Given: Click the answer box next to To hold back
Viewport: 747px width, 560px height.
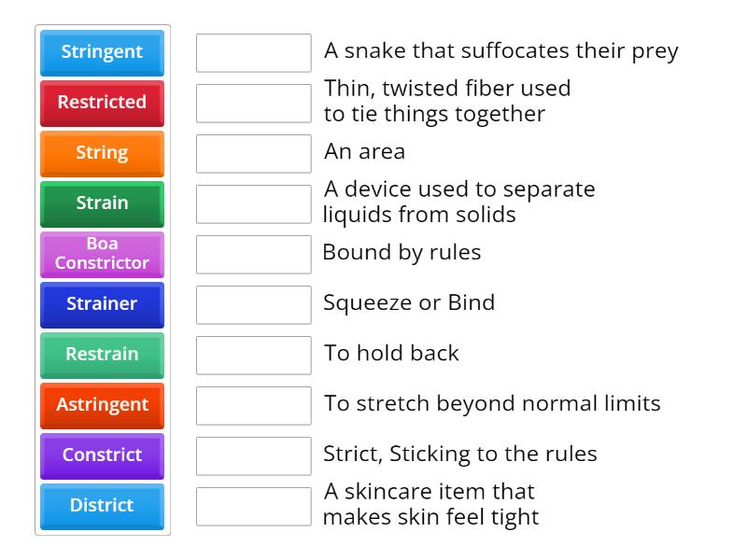Looking at the screenshot, I should (253, 355).
